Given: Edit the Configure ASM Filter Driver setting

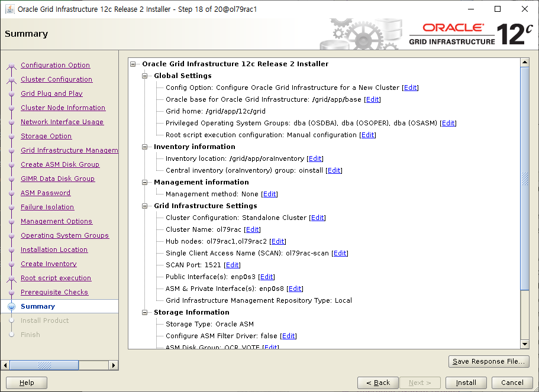Looking at the screenshot, I should coord(288,336).
